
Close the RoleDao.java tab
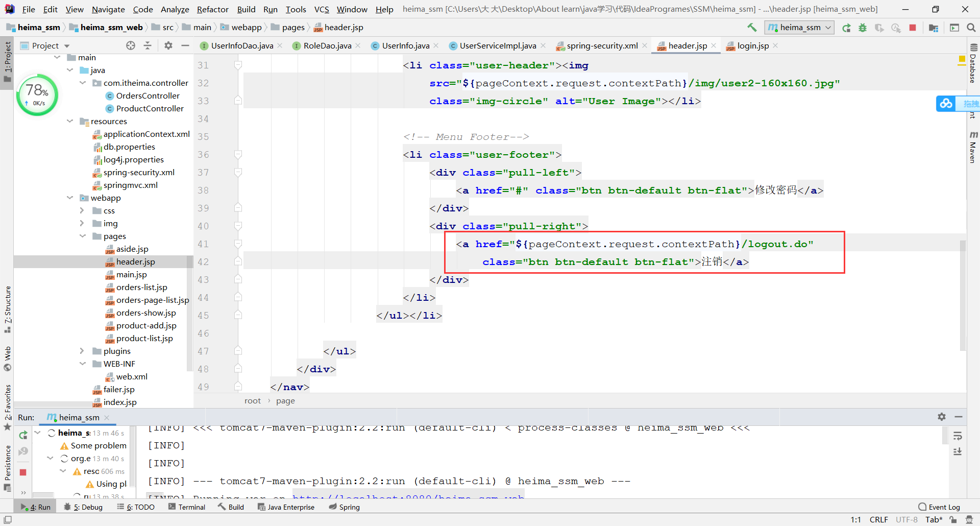358,45
